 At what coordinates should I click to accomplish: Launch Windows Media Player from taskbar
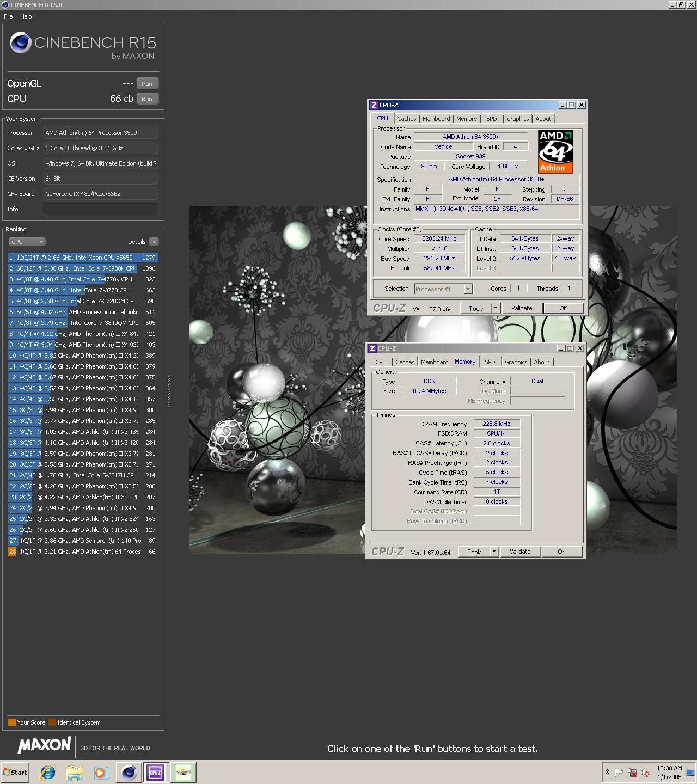[x=101, y=772]
